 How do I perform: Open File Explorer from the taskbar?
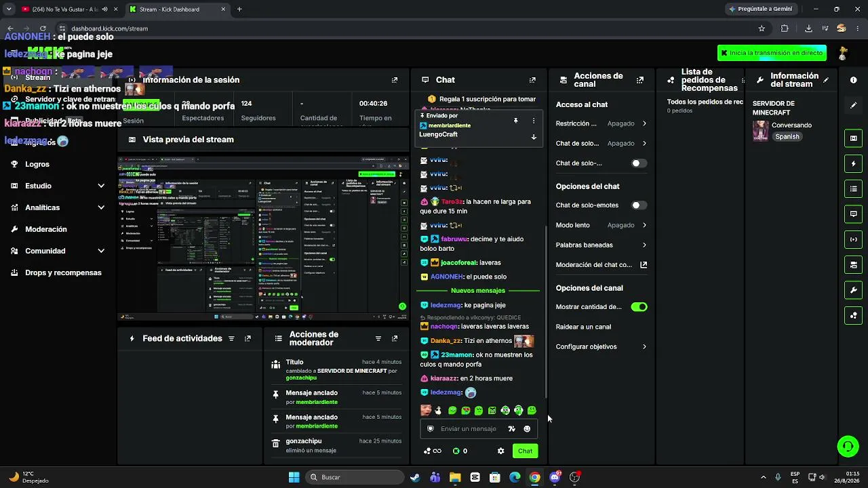coord(455,477)
